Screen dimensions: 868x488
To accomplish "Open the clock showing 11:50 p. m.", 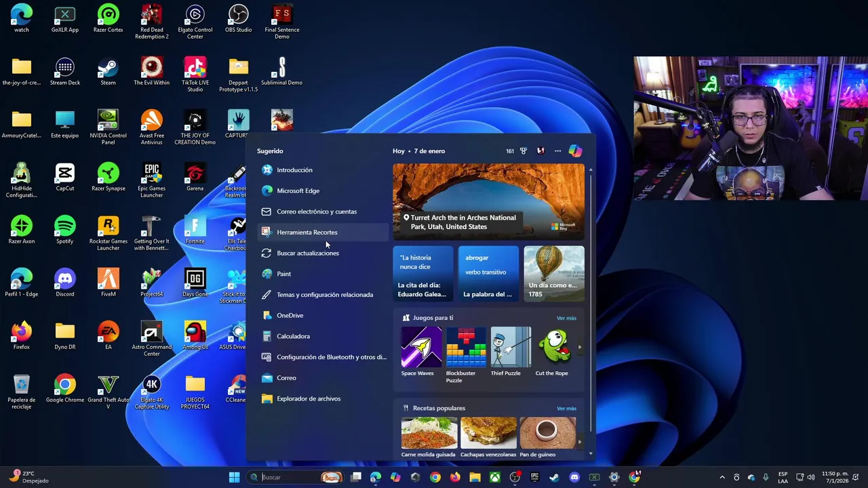I will [x=835, y=477].
